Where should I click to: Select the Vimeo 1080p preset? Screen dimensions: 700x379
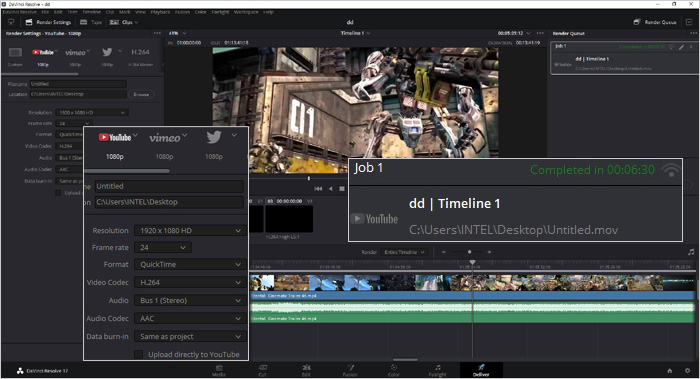(x=75, y=57)
